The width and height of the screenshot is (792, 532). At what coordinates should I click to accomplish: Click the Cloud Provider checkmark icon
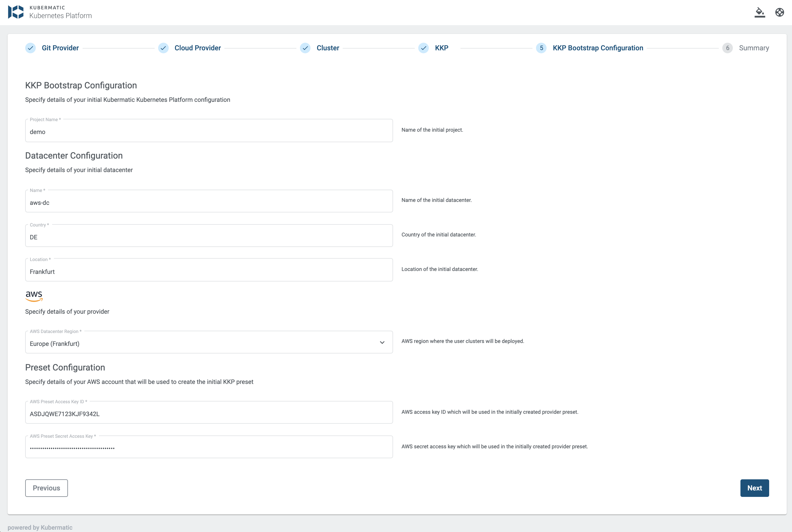[x=163, y=48]
